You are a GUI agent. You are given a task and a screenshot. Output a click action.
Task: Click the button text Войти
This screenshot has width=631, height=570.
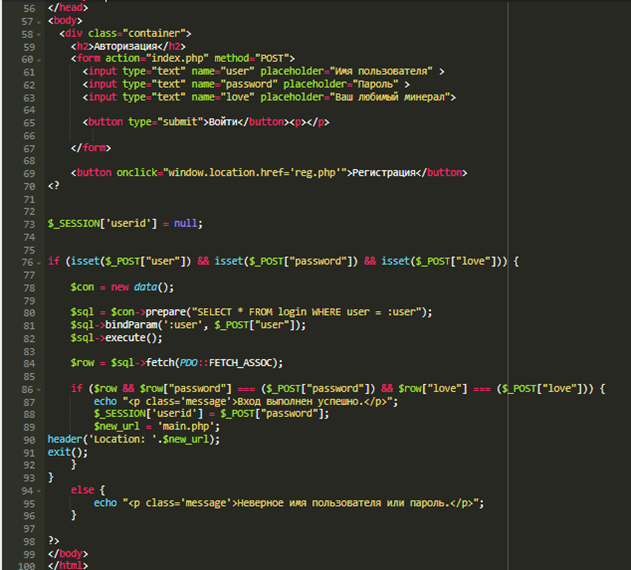coord(223,122)
